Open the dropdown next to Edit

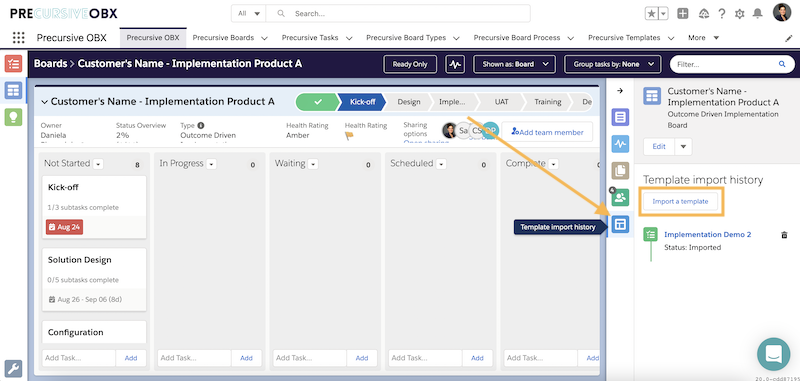tap(684, 146)
